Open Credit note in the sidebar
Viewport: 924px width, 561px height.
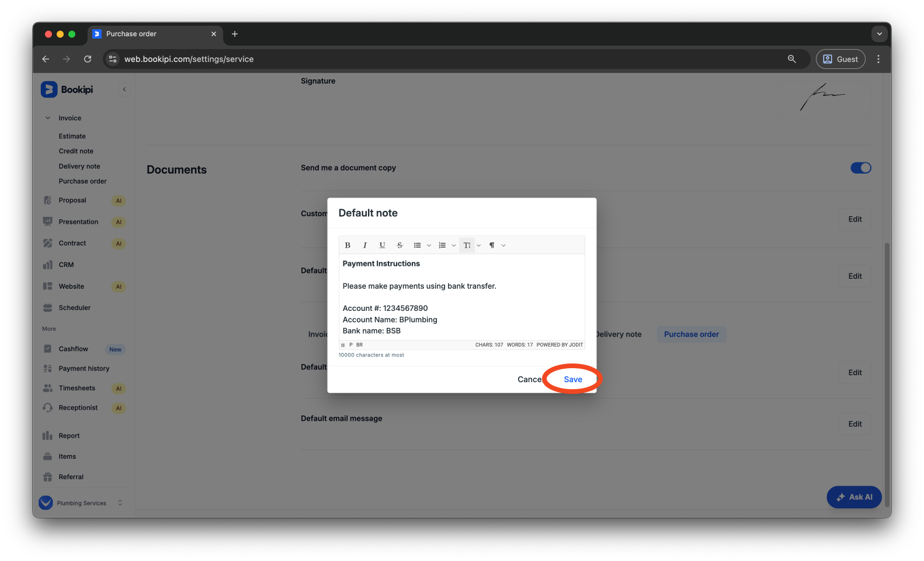click(x=76, y=151)
